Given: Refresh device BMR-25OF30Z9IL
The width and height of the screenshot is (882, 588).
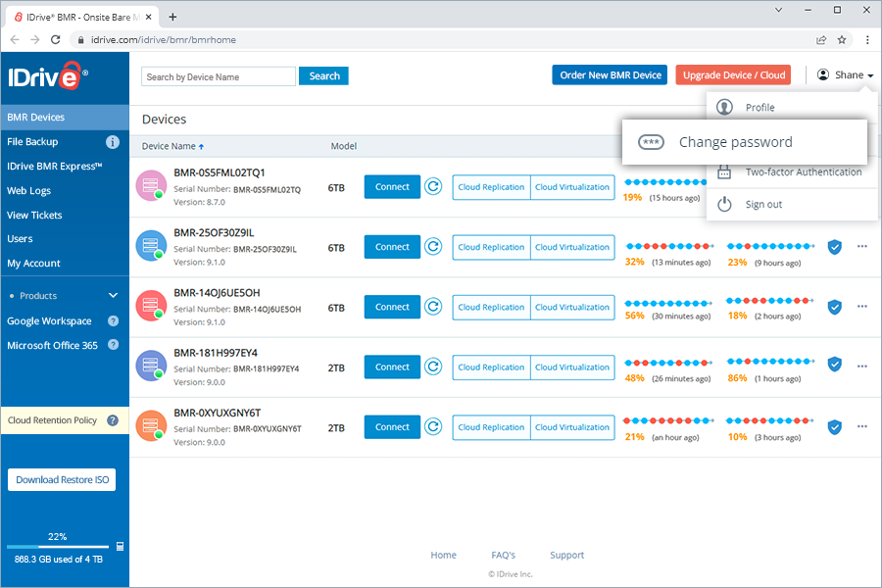Looking at the screenshot, I should (x=433, y=246).
